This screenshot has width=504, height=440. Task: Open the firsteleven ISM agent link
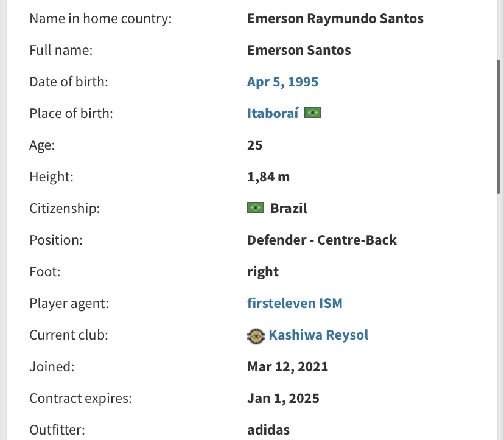pyautogui.click(x=295, y=303)
